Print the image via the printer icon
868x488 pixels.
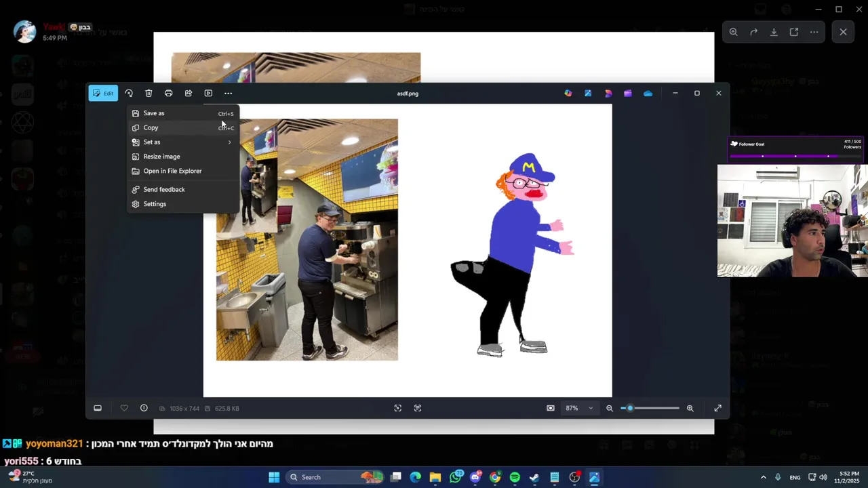click(x=168, y=93)
